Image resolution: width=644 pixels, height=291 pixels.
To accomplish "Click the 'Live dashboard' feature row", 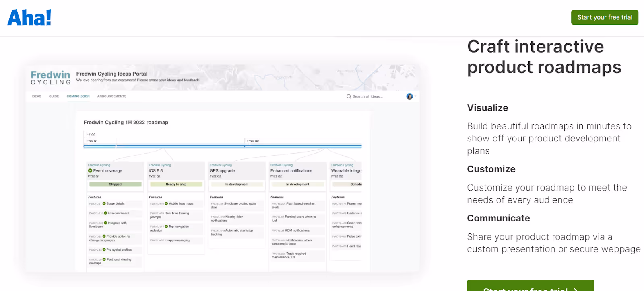I will tap(115, 213).
